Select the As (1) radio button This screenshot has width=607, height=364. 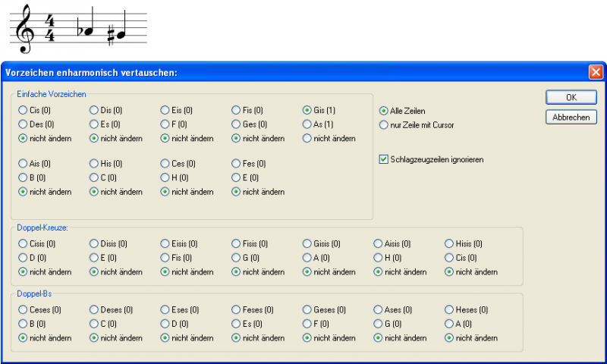(x=307, y=124)
